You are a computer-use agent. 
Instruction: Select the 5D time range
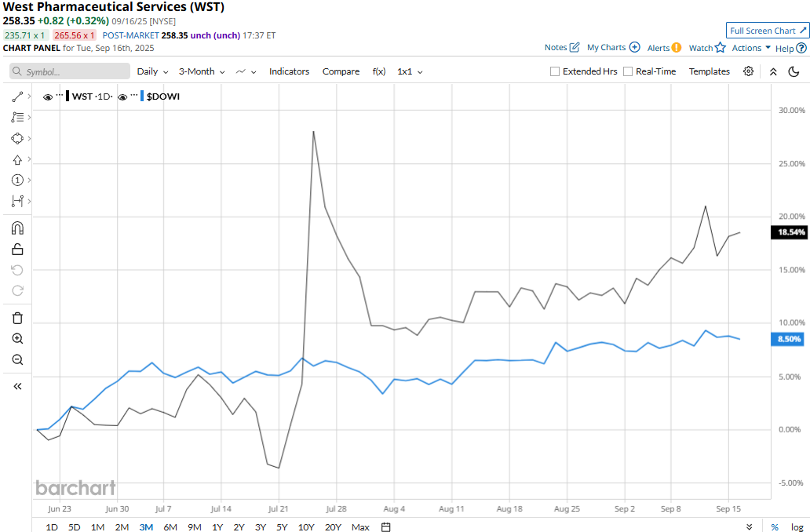point(75,527)
